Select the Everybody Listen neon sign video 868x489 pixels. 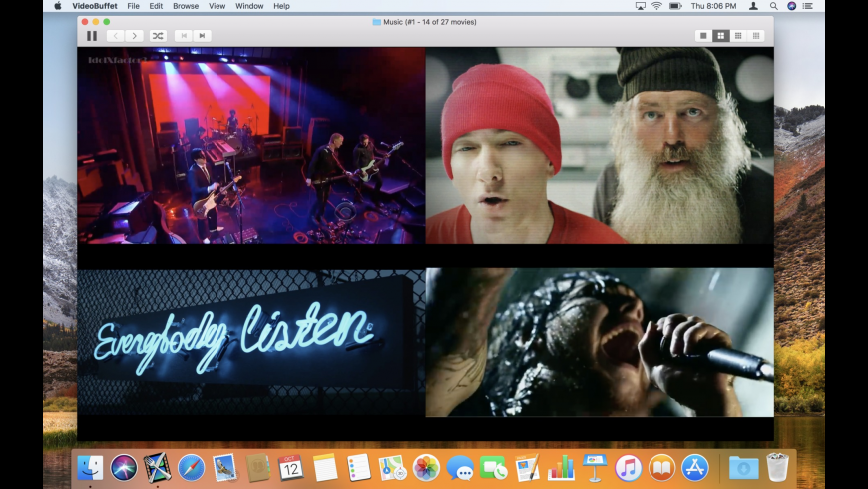click(250, 342)
